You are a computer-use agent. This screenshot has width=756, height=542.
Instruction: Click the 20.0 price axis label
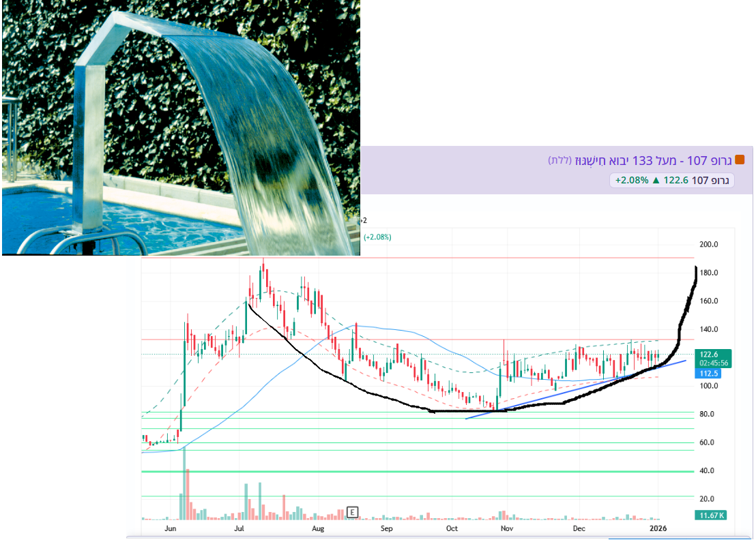click(x=706, y=498)
